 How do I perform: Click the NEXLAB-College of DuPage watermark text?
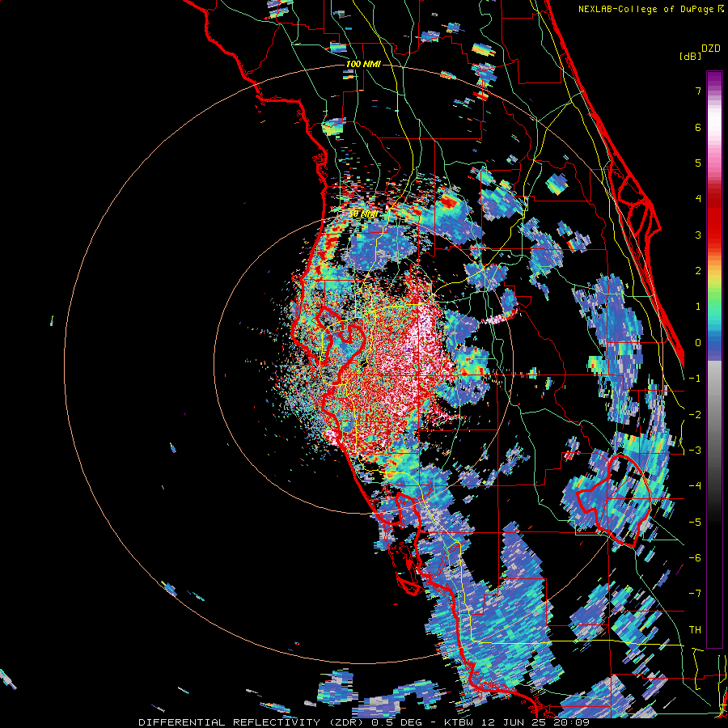pyautogui.click(x=650, y=9)
